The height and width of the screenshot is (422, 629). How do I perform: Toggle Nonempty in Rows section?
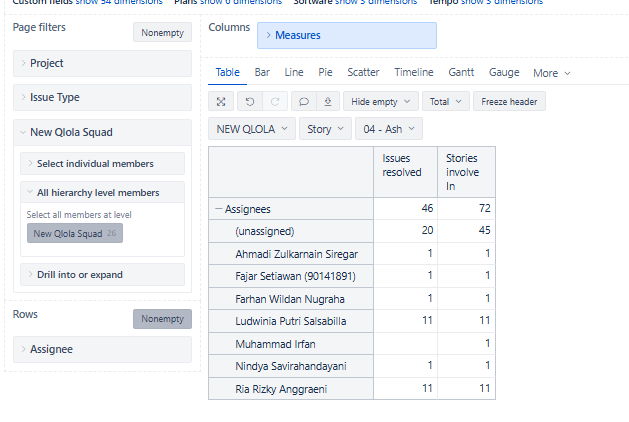(162, 319)
